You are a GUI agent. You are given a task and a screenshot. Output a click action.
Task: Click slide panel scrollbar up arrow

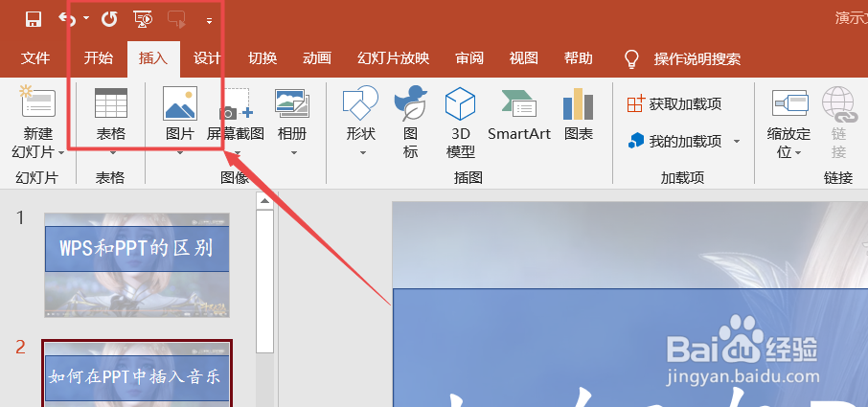(x=265, y=201)
